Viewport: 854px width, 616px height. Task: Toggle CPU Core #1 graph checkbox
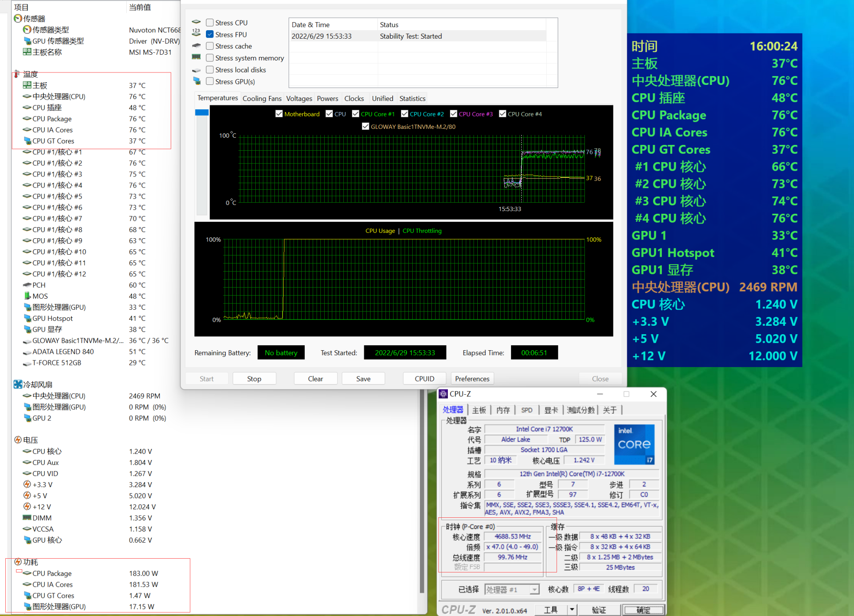[355, 114]
